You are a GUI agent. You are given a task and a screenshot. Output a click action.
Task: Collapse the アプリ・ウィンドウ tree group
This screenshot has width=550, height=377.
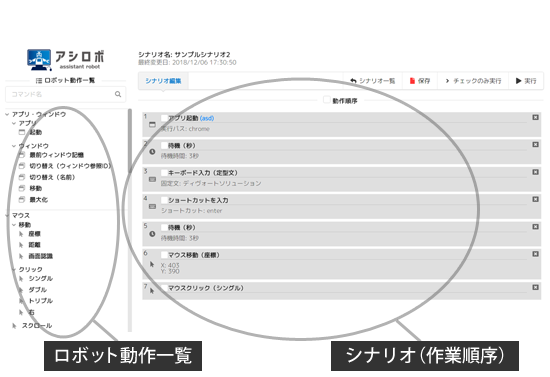(x=7, y=114)
